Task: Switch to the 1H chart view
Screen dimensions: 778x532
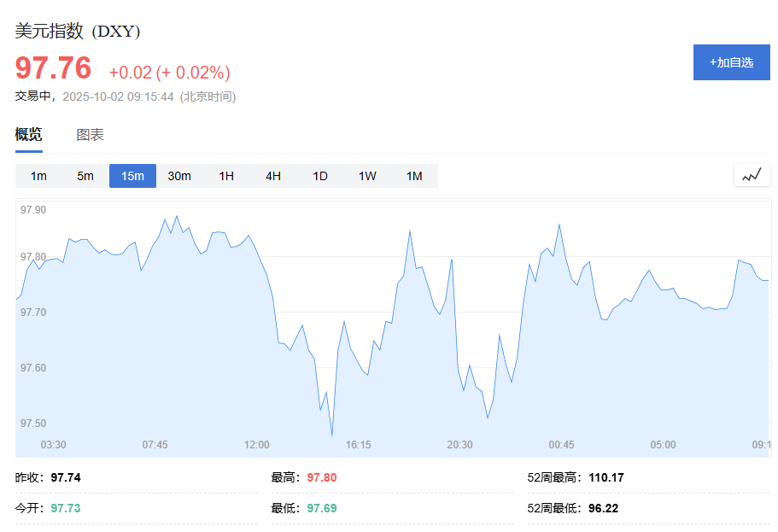Action: click(225, 175)
